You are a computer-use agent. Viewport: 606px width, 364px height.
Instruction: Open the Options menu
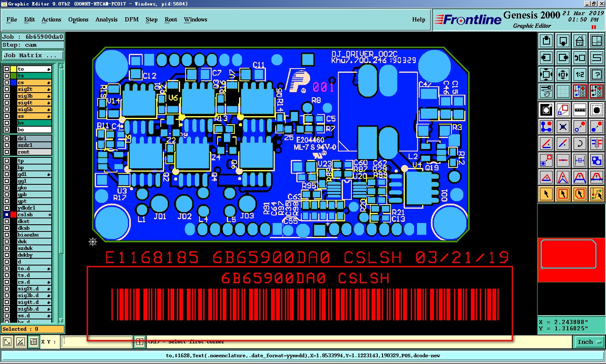[78, 20]
